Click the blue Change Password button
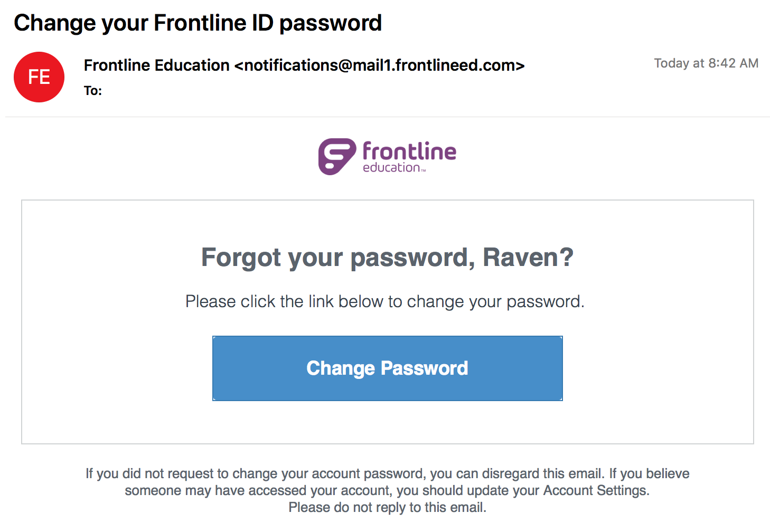Screen dimensions: 770x532 (x=388, y=368)
